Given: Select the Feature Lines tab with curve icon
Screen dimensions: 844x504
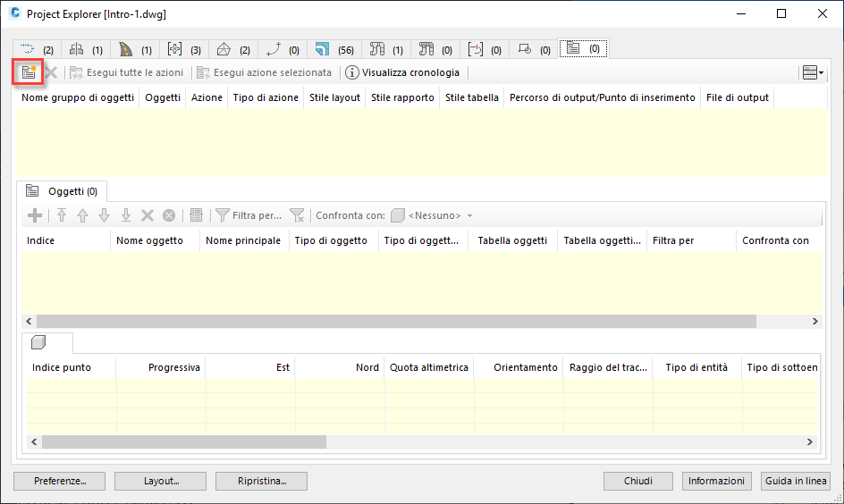Looking at the screenshot, I should [283, 49].
